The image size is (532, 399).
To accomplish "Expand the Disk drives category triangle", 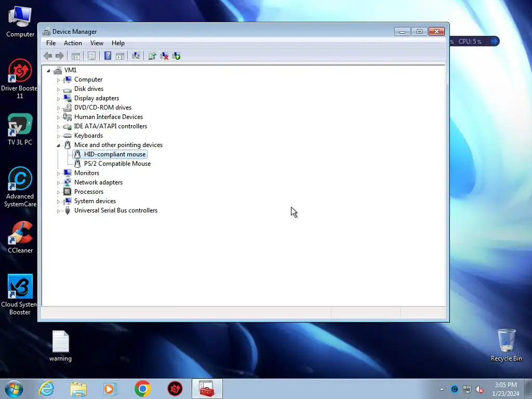I will (x=58, y=89).
